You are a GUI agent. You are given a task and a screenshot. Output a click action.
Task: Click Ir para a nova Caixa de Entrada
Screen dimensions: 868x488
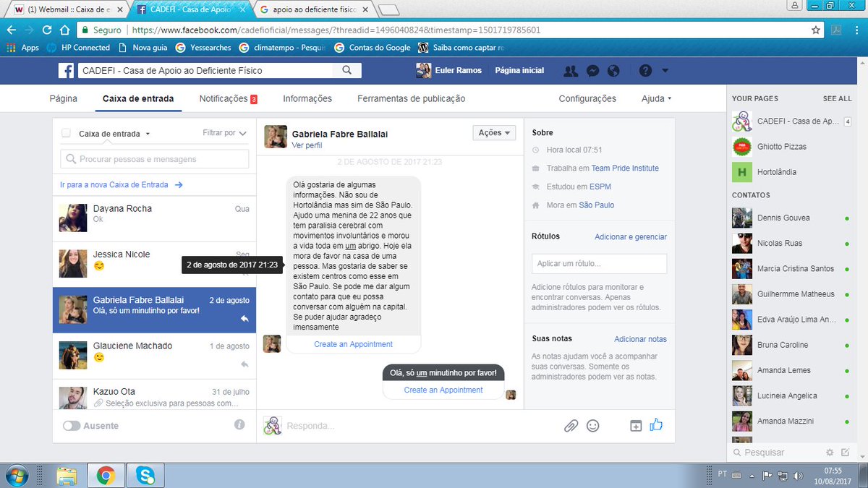click(122, 185)
